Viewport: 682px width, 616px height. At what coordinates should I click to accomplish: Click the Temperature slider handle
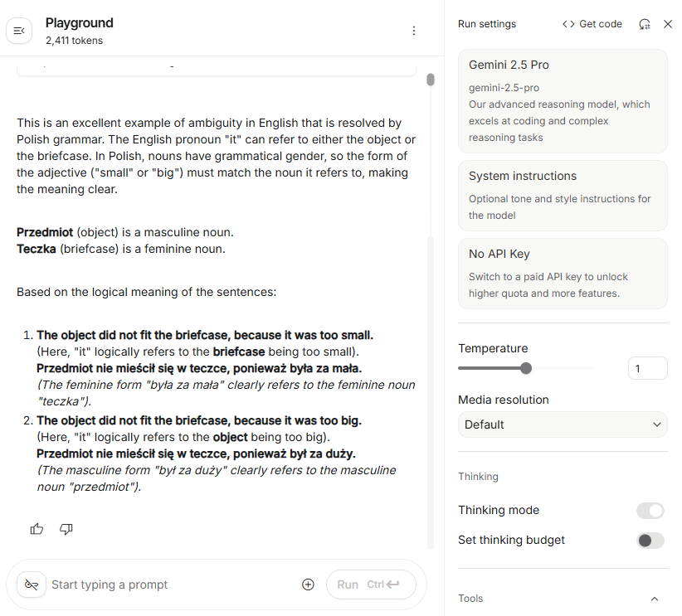coord(526,368)
